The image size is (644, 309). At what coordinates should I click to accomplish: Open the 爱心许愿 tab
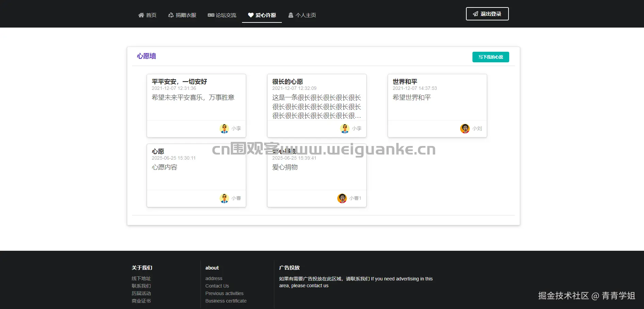click(x=262, y=15)
